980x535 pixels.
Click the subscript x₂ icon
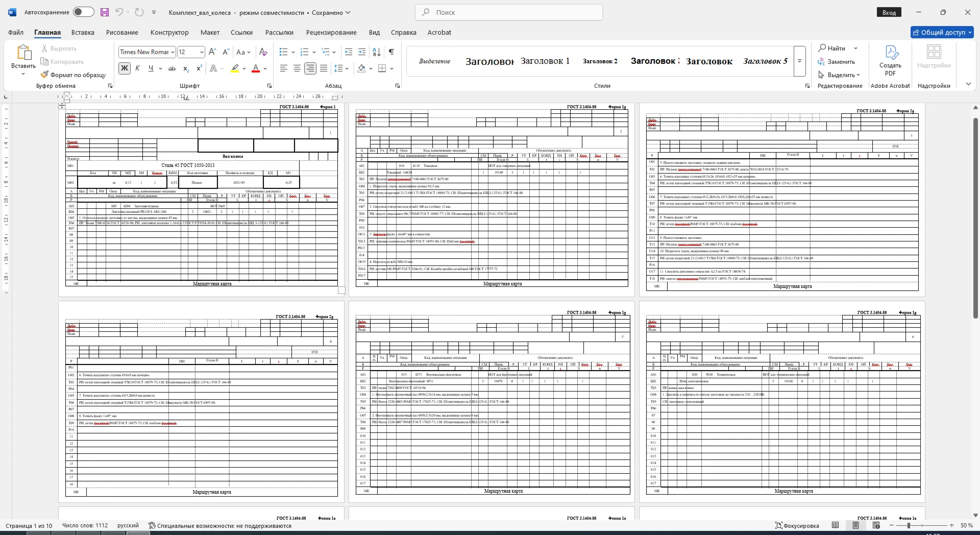click(x=186, y=68)
